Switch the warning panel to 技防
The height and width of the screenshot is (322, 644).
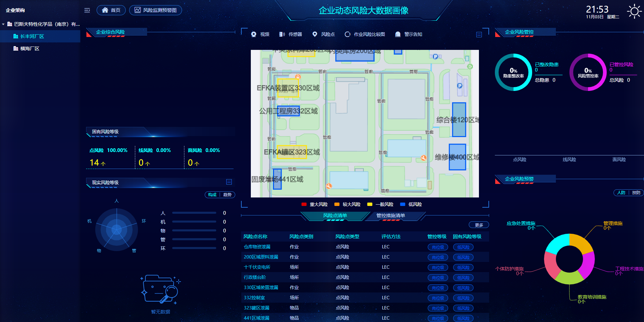tap(636, 193)
